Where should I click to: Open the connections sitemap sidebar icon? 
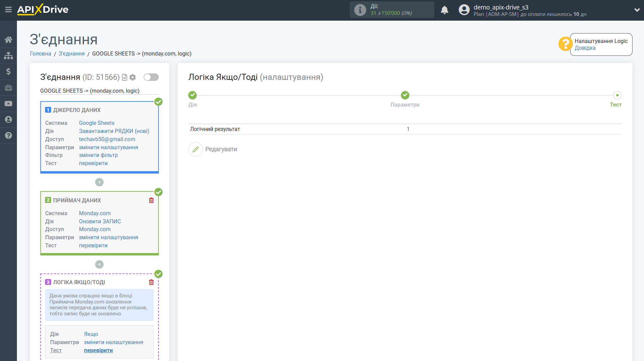pos(8,55)
